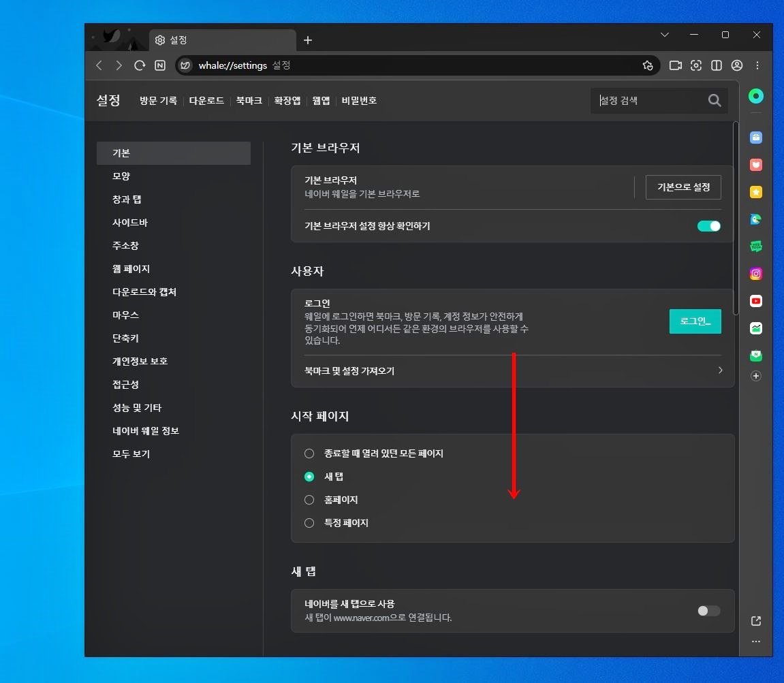Open the 다운로드 tab

click(206, 101)
